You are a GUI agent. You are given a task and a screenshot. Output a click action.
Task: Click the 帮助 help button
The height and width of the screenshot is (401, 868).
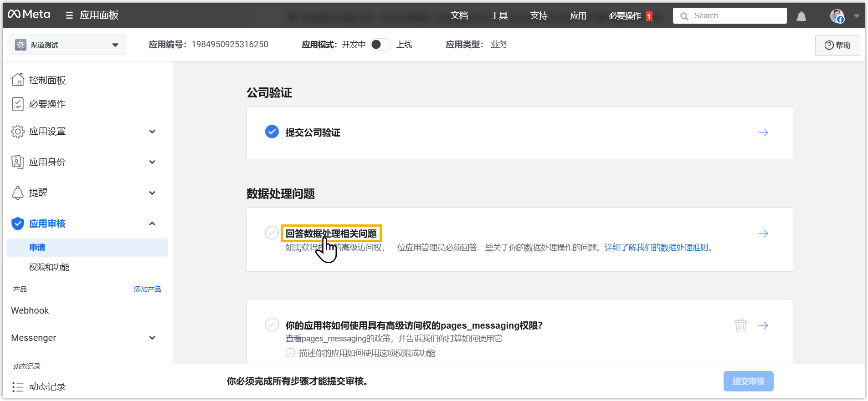837,46
